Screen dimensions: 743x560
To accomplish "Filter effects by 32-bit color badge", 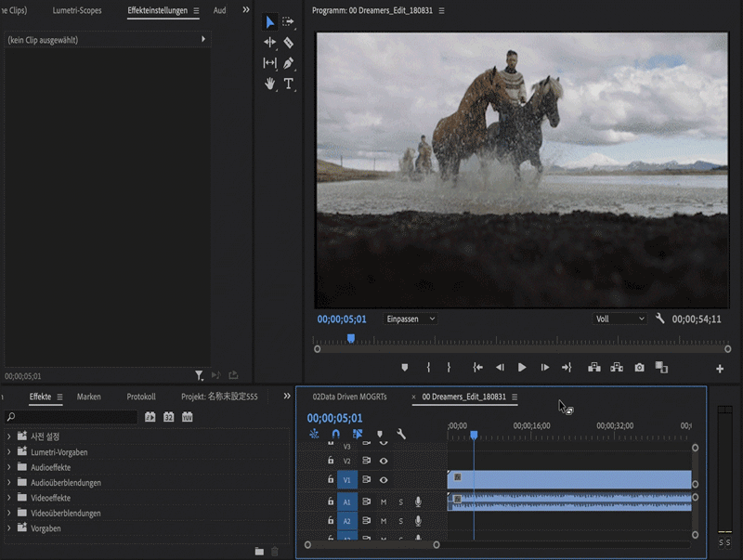I will 169,417.
